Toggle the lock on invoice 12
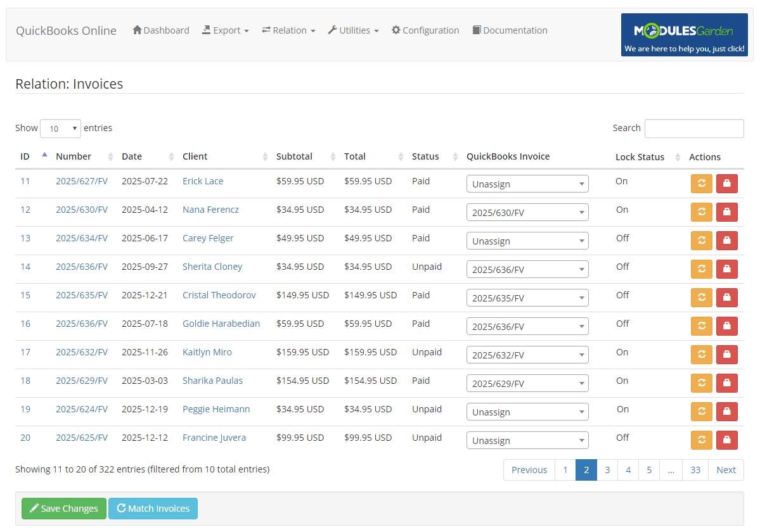Screen dimensions: 760x532 pos(726,212)
